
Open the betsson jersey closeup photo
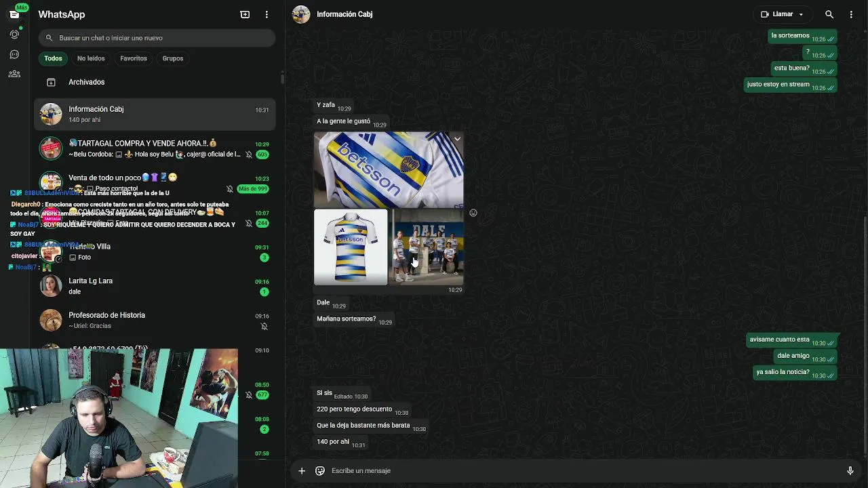(389, 169)
